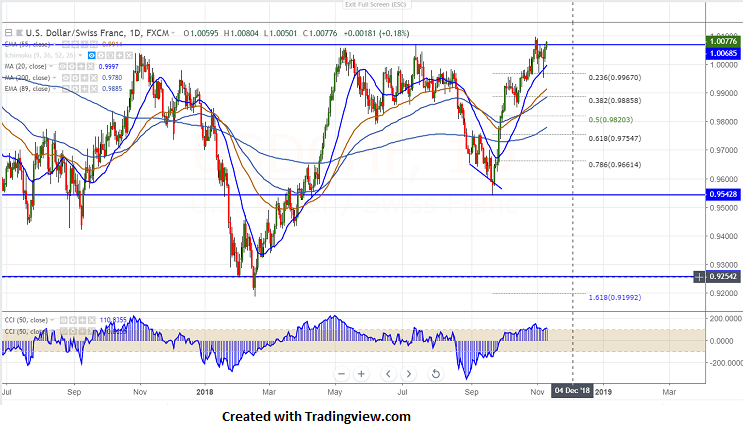The image size is (743, 428).
Task: Click the 1.00776 current price label
Action: click(x=723, y=42)
